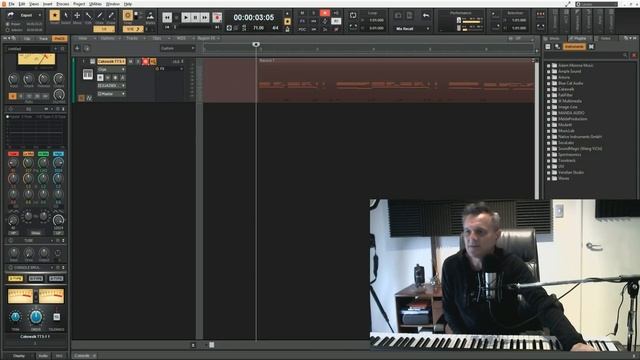The height and width of the screenshot is (360, 640).
Task: Select the Selection radio option
Action: (x=7, y=30)
